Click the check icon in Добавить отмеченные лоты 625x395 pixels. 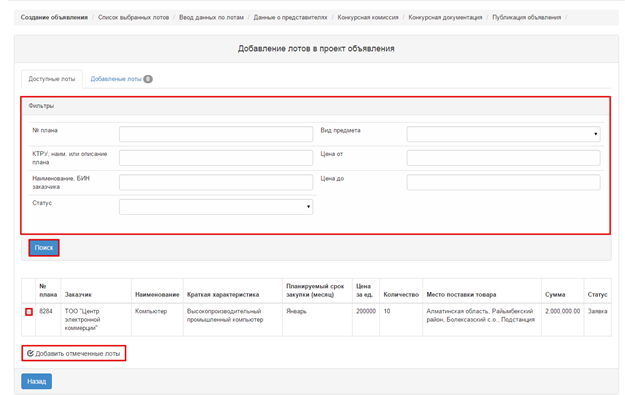pos(30,353)
